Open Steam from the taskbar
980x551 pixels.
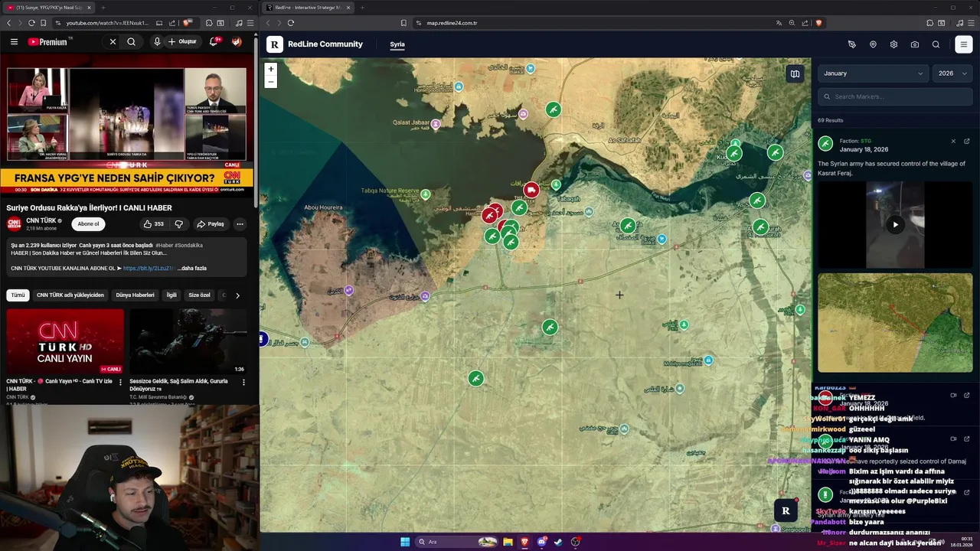coord(559,542)
